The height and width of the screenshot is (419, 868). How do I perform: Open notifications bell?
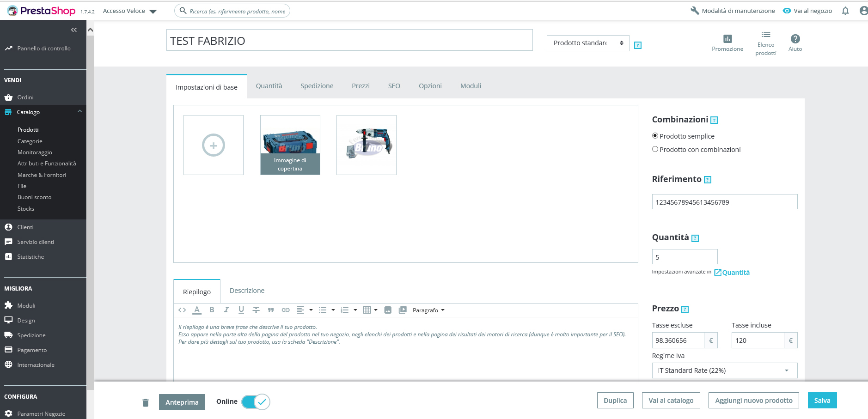[x=845, y=11]
